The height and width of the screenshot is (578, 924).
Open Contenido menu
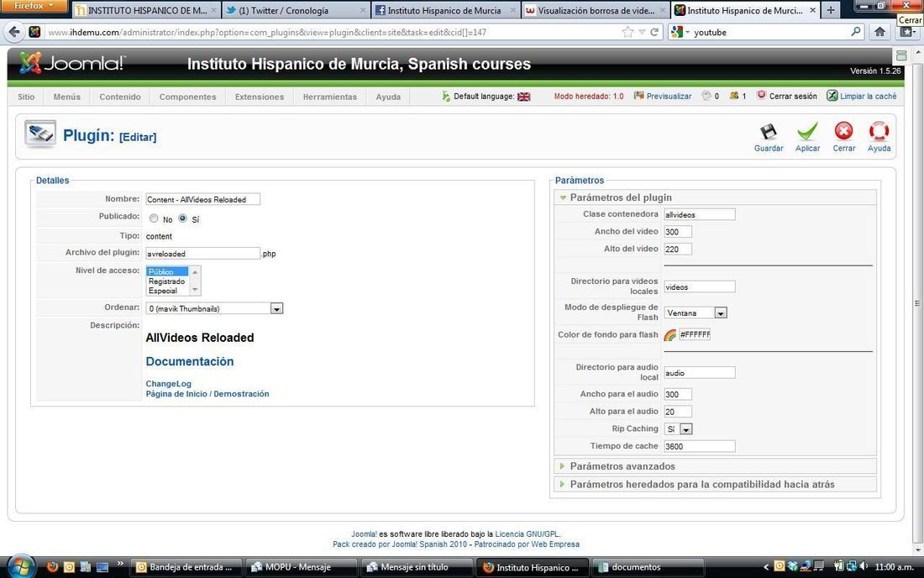coord(119,97)
